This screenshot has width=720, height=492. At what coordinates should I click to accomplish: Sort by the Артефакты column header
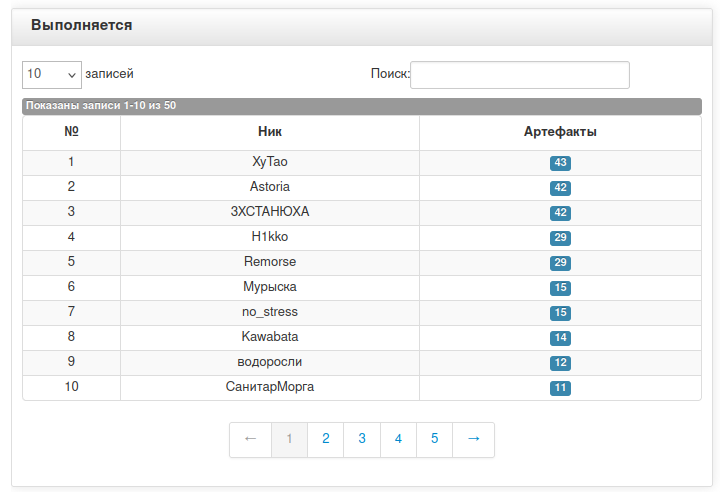(560, 132)
